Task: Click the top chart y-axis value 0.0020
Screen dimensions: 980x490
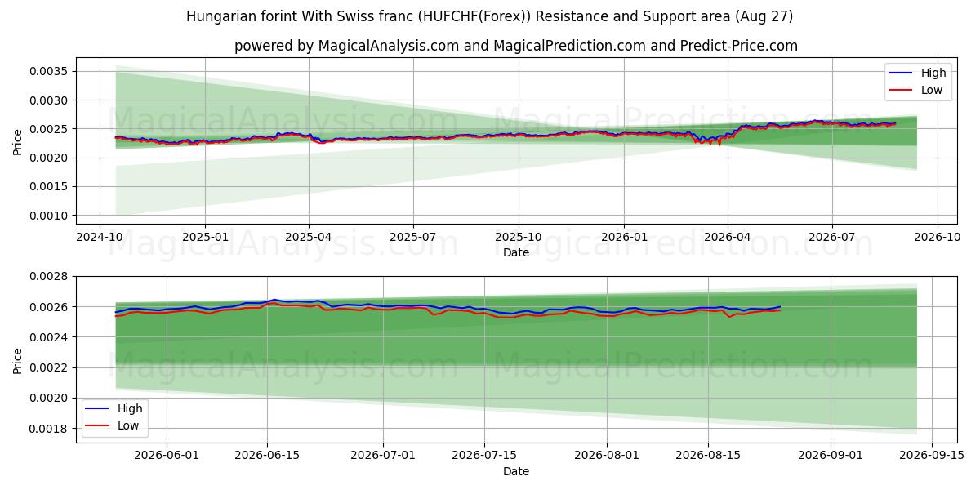Action: point(49,158)
